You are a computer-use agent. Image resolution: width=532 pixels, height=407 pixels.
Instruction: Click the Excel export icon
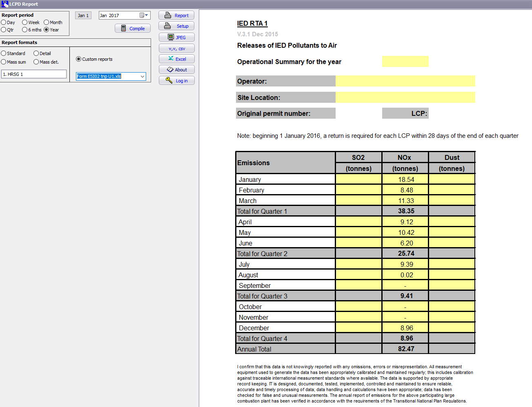[x=171, y=59]
